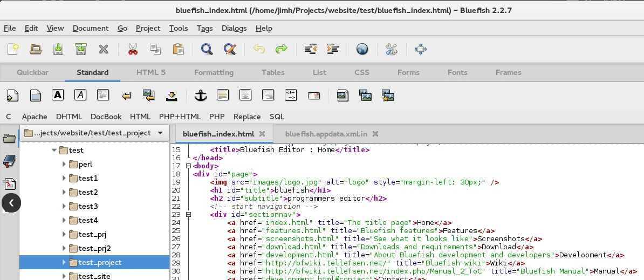Click the Save As icon
The width and height of the screenshot is (644, 280).
point(81,49)
